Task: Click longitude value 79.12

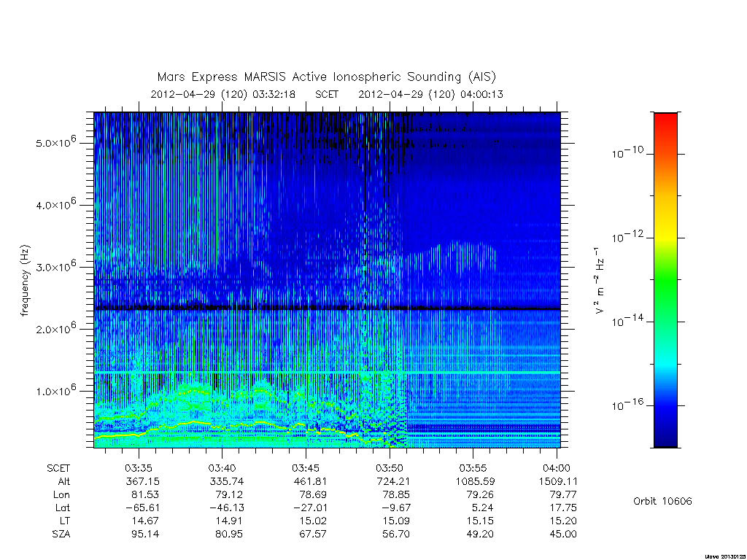Action: 228,495
